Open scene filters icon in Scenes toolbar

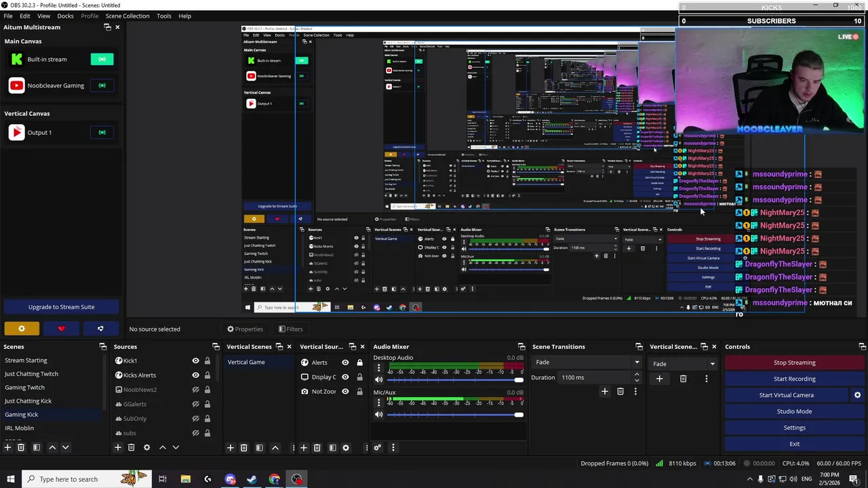click(x=37, y=447)
